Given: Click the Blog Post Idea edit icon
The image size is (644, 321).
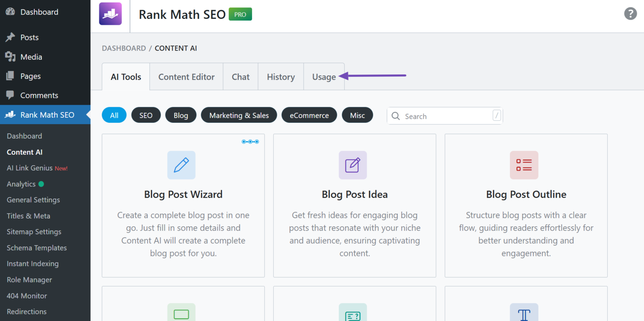Looking at the screenshot, I should coord(353,165).
